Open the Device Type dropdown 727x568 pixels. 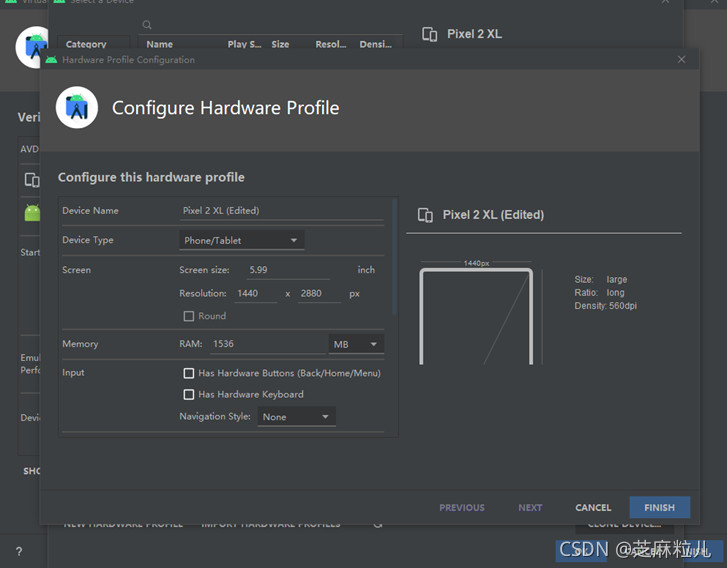tap(242, 240)
